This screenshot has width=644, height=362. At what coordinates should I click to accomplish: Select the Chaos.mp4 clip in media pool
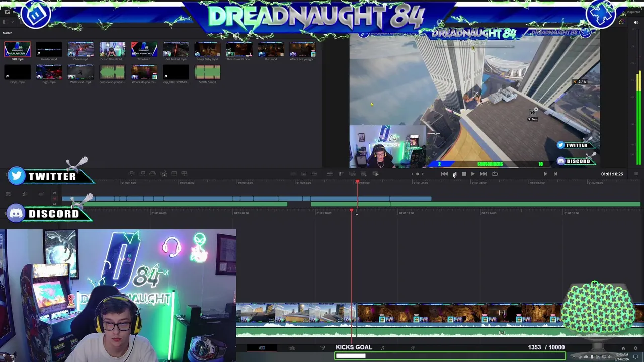(x=80, y=50)
